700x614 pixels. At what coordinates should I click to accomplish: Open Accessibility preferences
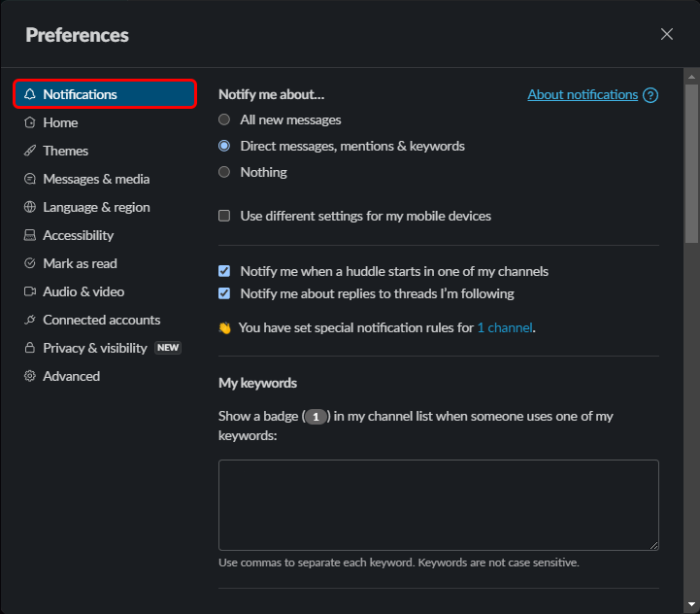pos(105,235)
